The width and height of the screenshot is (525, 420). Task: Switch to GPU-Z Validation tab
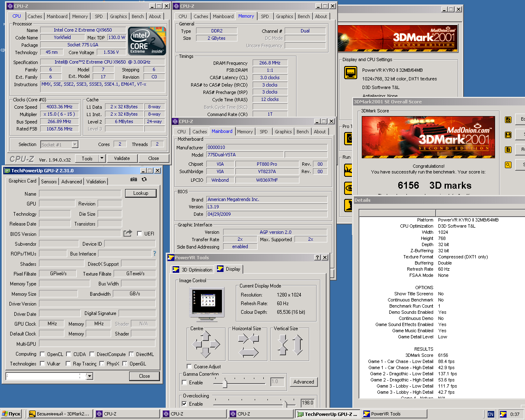click(96, 182)
